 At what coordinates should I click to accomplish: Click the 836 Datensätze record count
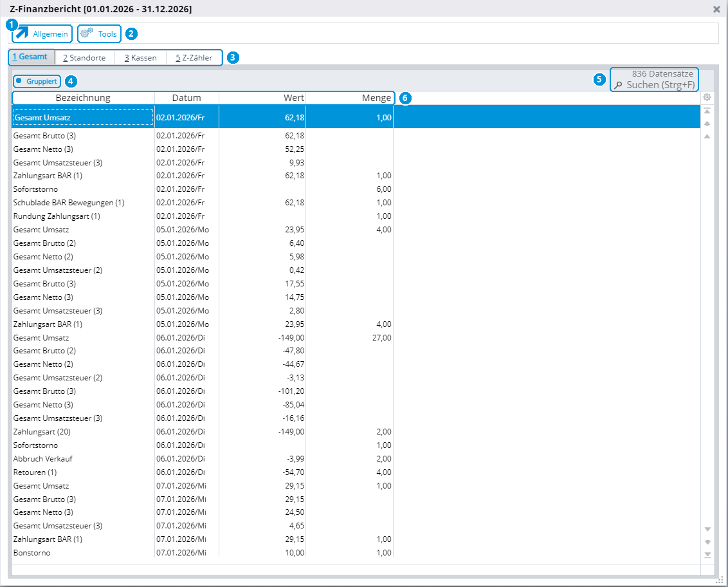pos(662,73)
